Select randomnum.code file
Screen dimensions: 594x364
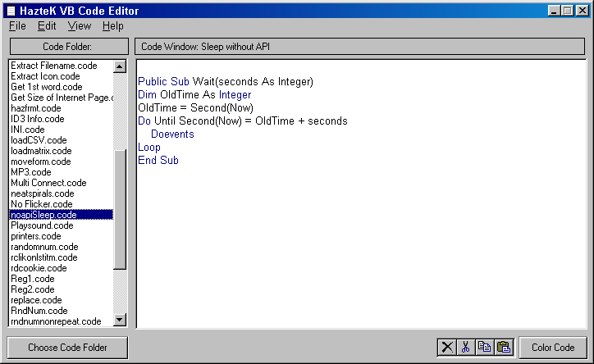(x=44, y=247)
